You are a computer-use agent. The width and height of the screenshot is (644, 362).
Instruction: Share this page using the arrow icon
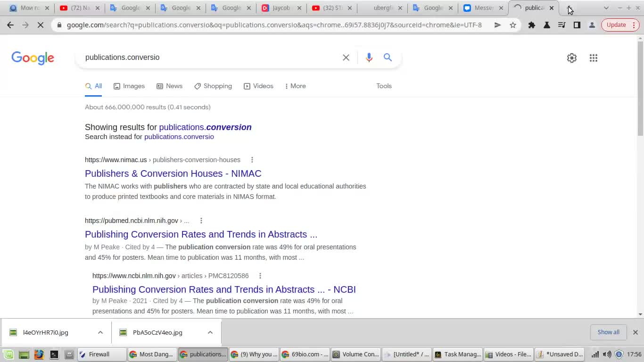coord(497,25)
